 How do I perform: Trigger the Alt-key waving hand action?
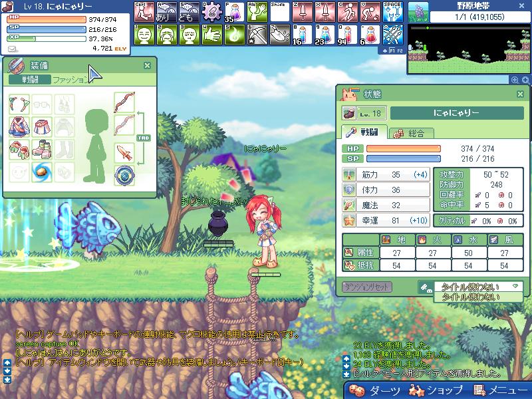point(257,11)
